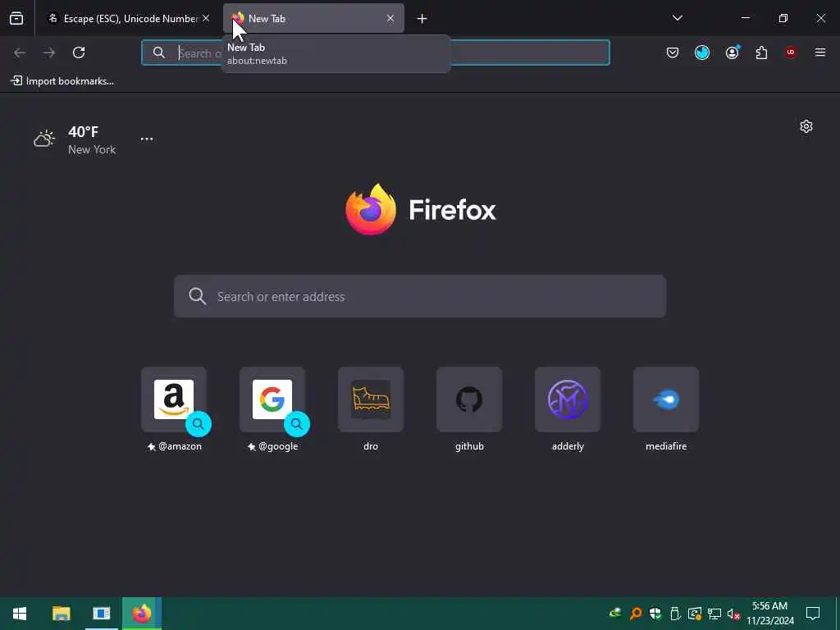
Task: Open the network tray icon
Action: pyautogui.click(x=714, y=614)
